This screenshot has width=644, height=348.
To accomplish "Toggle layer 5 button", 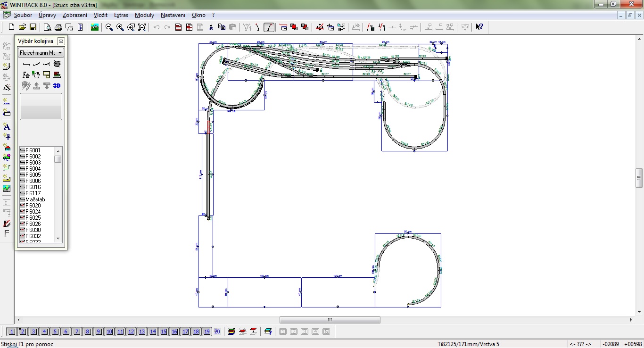I will (55, 331).
